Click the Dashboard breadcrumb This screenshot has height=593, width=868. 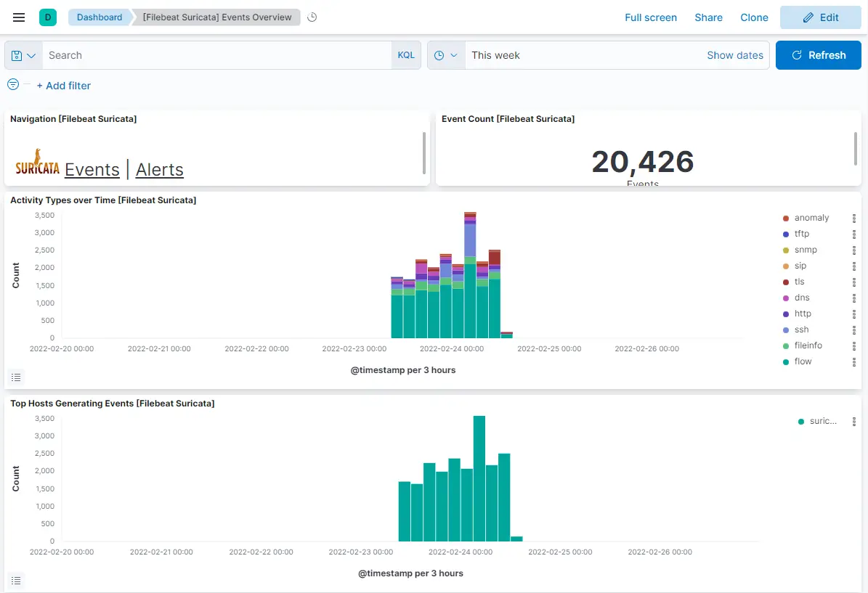(100, 17)
